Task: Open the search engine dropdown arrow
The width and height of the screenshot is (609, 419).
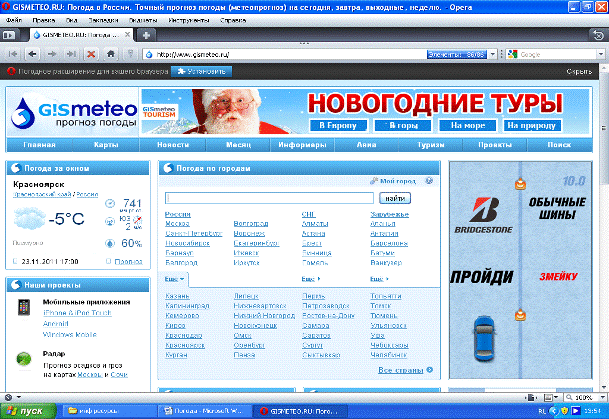Action: tap(601, 54)
